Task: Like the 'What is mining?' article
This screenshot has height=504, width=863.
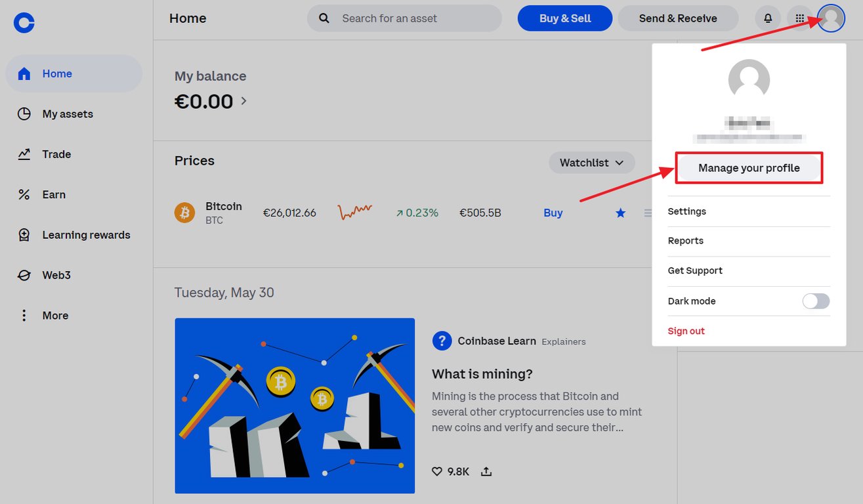Action: [436, 471]
